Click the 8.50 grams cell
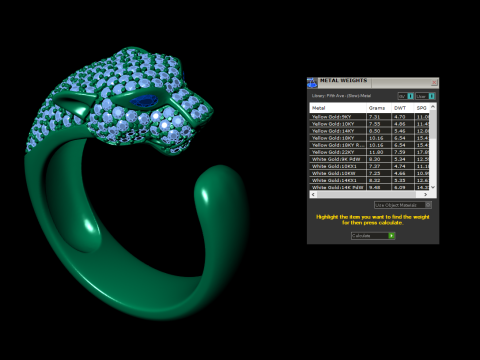480x360 pixels. click(379, 131)
